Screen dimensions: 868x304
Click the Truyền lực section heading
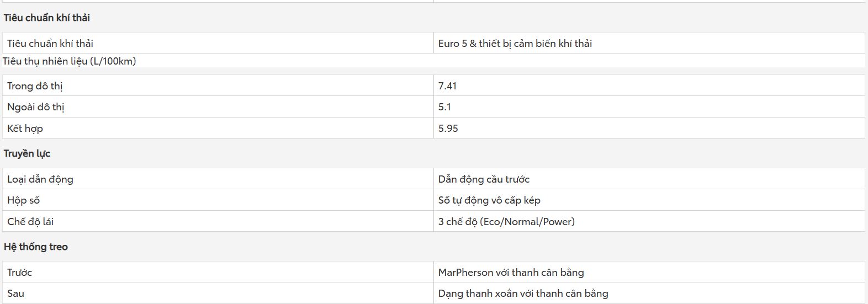tap(27, 153)
